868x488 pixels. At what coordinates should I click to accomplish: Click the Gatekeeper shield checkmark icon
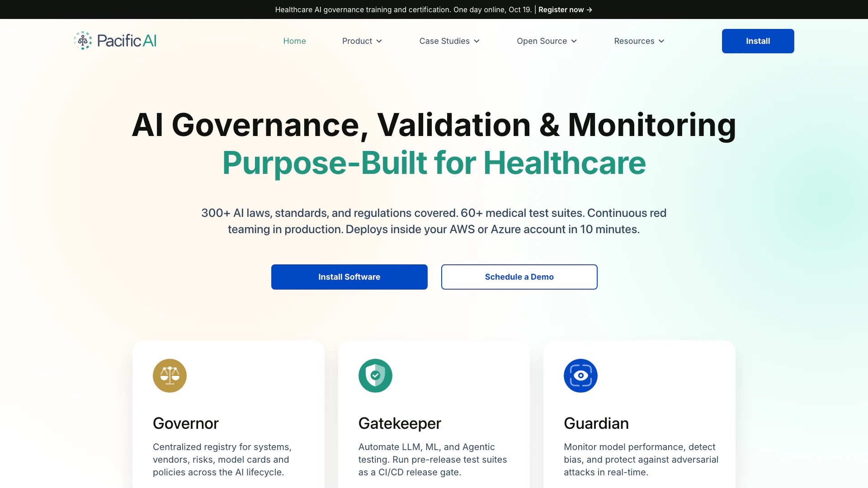375,375
